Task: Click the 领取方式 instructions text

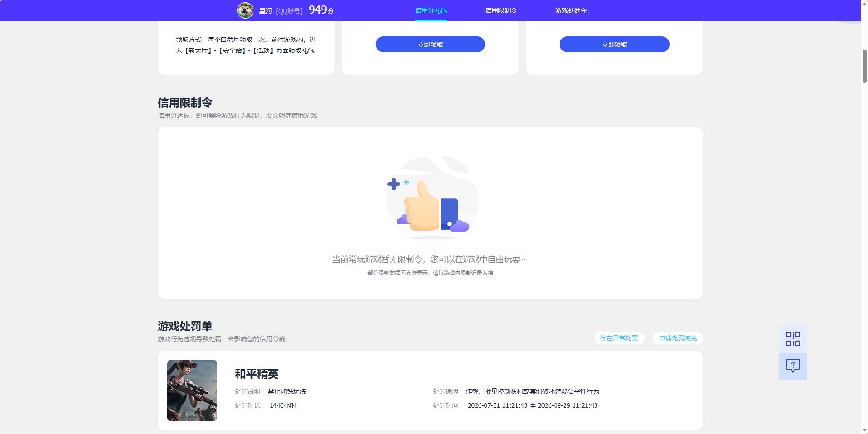Action: (246, 45)
